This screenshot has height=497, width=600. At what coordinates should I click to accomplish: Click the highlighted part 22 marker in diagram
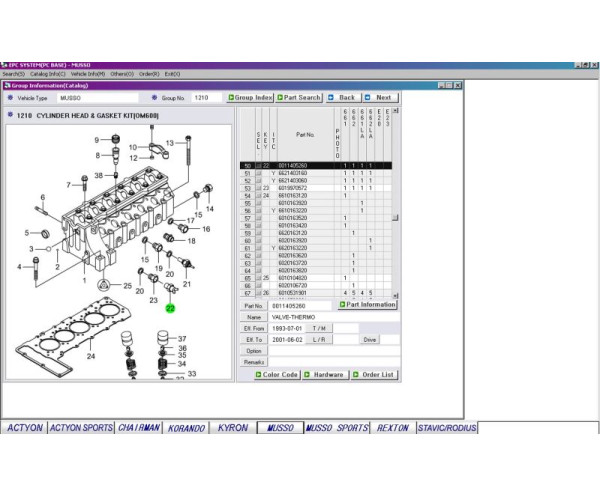click(x=170, y=309)
